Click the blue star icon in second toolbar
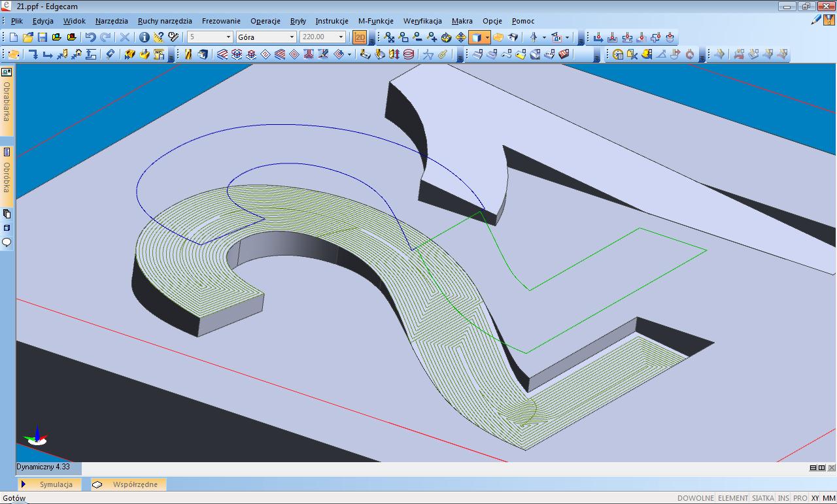837x504 pixels. point(428,54)
